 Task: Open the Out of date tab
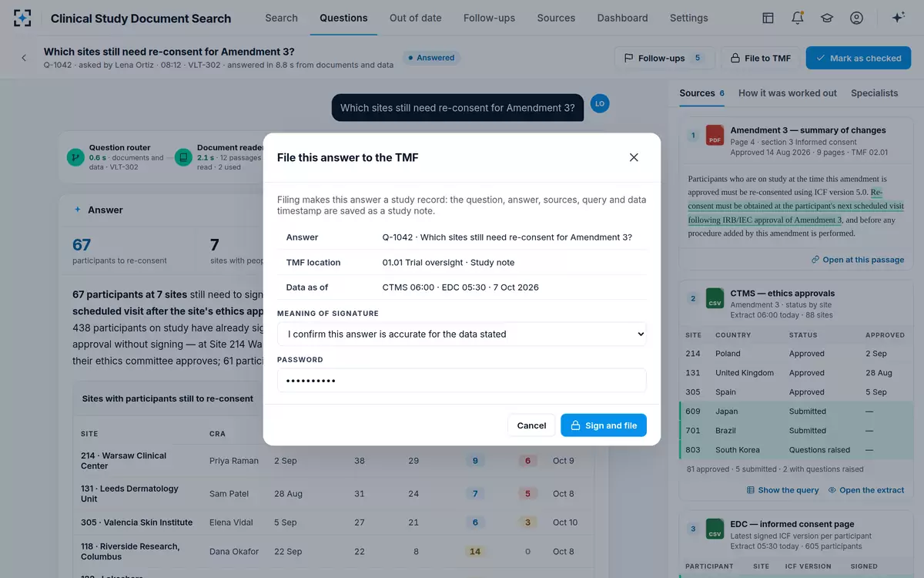[x=416, y=18]
